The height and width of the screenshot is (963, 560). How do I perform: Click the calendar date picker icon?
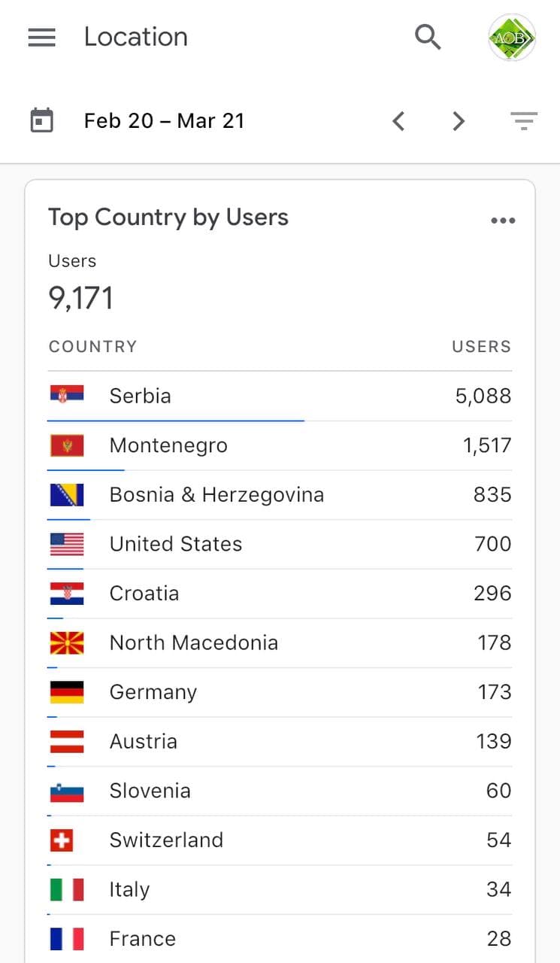(x=41, y=120)
